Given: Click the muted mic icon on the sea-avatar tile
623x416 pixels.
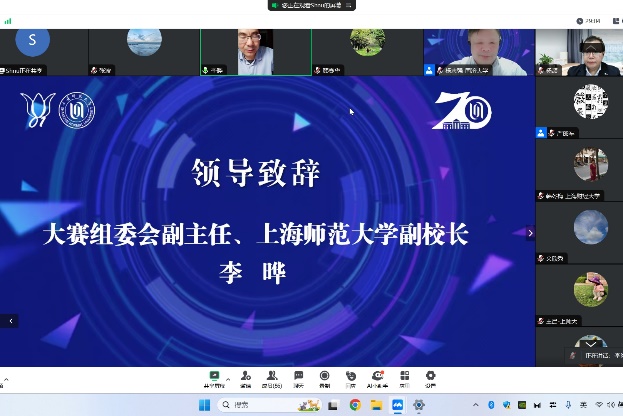Looking at the screenshot, I should click(94, 70).
